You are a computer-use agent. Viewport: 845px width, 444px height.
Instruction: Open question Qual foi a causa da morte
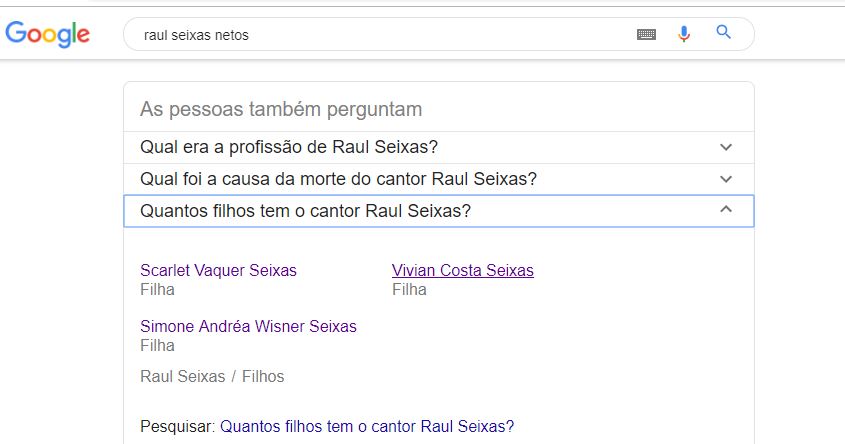coord(338,179)
